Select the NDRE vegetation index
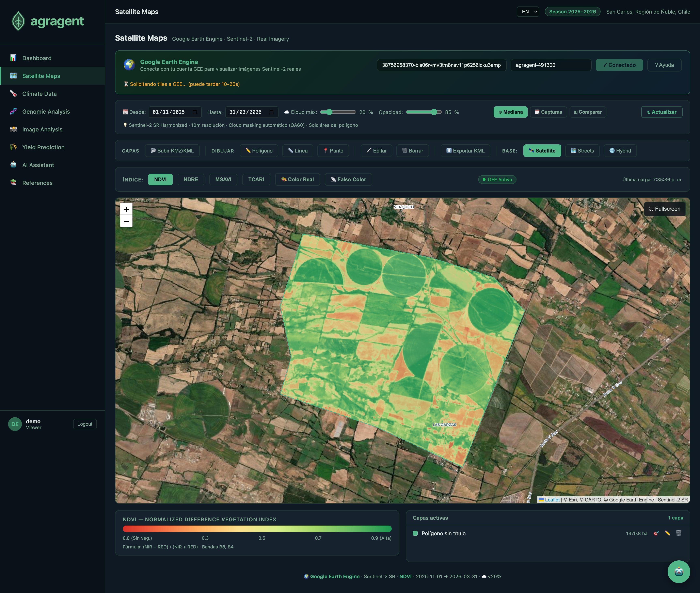This screenshot has height=593, width=700. tap(191, 179)
